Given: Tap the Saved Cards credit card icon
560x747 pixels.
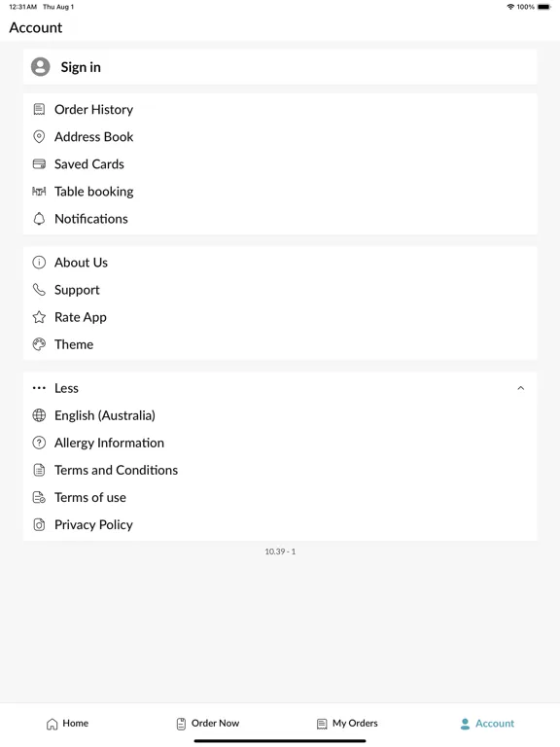Looking at the screenshot, I should [x=39, y=164].
